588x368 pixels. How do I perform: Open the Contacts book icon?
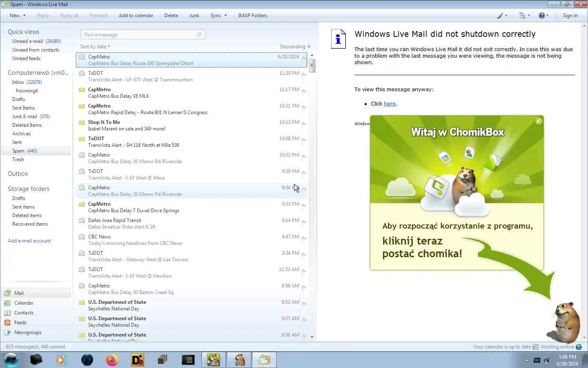pyautogui.click(x=7, y=312)
